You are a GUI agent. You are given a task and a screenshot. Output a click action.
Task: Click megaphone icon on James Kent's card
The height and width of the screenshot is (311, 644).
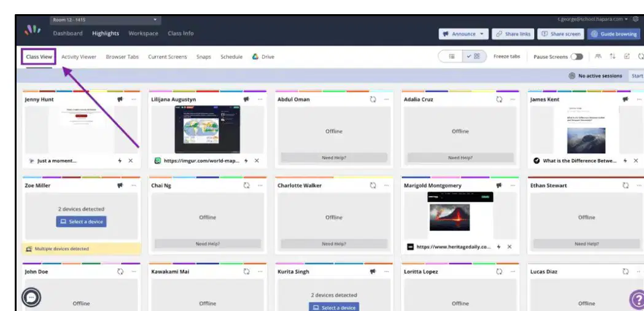(625, 100)
